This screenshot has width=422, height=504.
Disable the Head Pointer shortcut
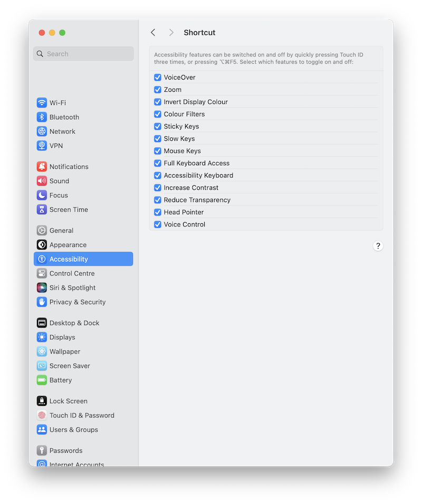[x=157, y=212]
